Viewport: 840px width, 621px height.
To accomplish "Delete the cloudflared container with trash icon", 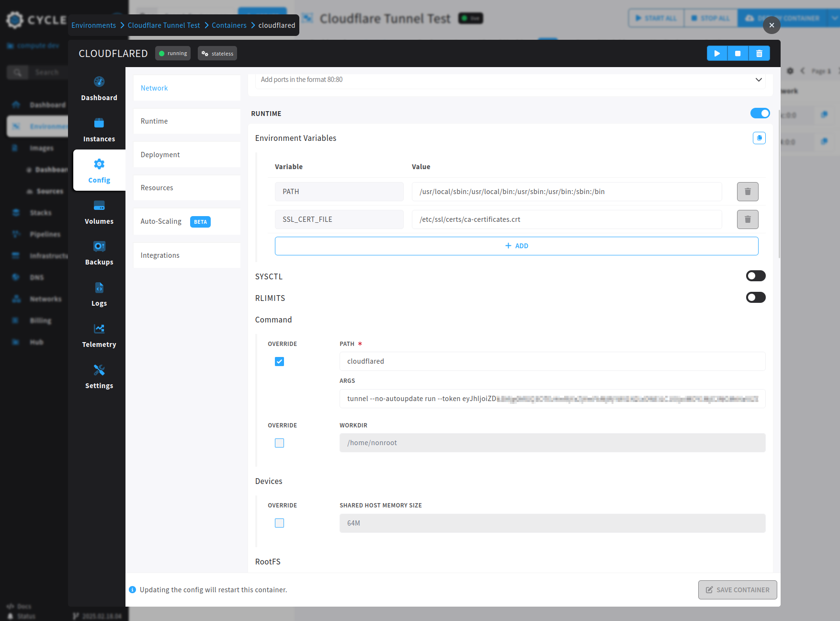I will click(759, 53).
